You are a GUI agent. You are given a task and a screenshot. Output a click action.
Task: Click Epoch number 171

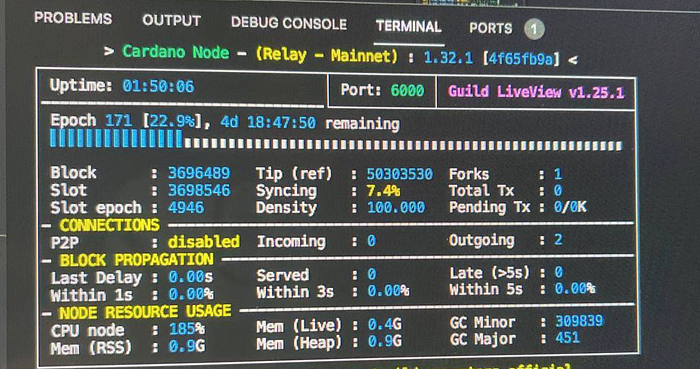click(118, 120)
